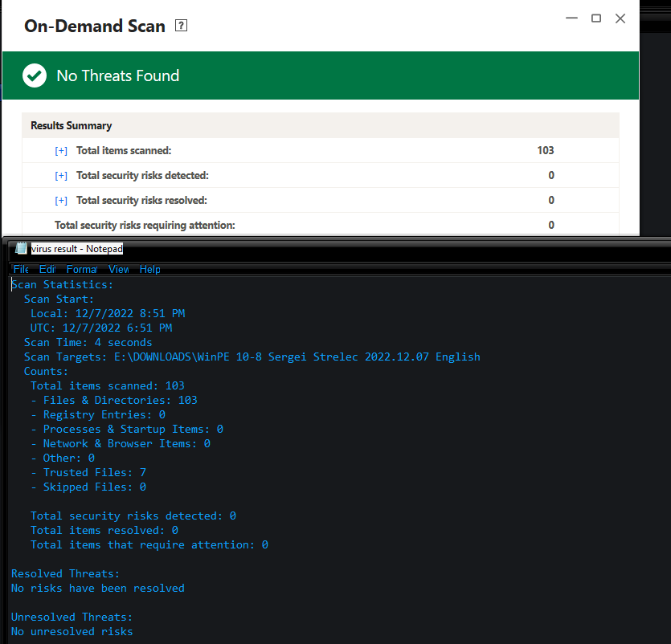Expand Total security risks detected details

[61, 175]
